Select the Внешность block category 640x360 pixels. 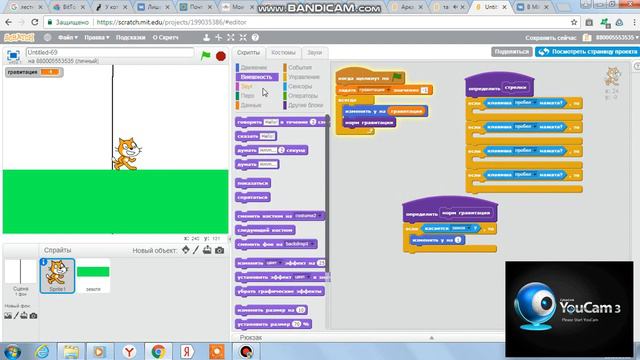pos(256,77)
